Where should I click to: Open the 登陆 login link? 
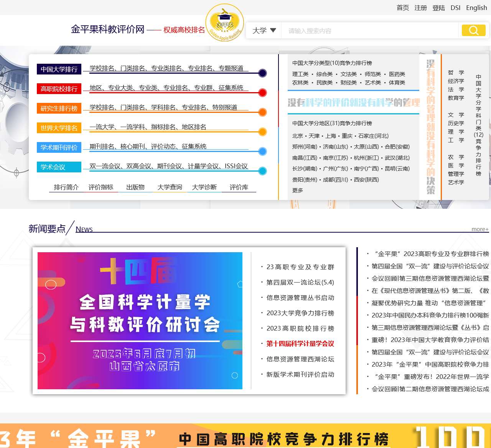[x=439, y=8]
